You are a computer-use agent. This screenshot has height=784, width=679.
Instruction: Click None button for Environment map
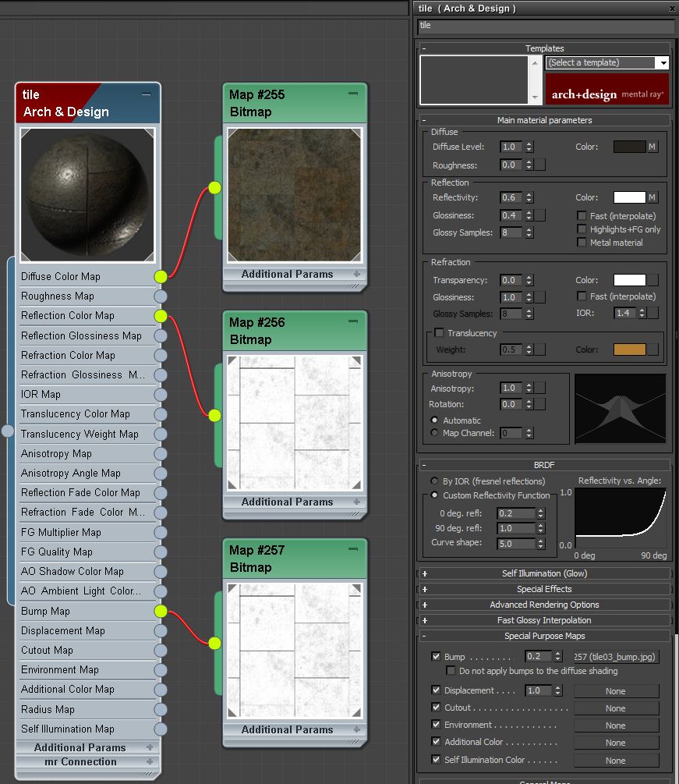616,725
